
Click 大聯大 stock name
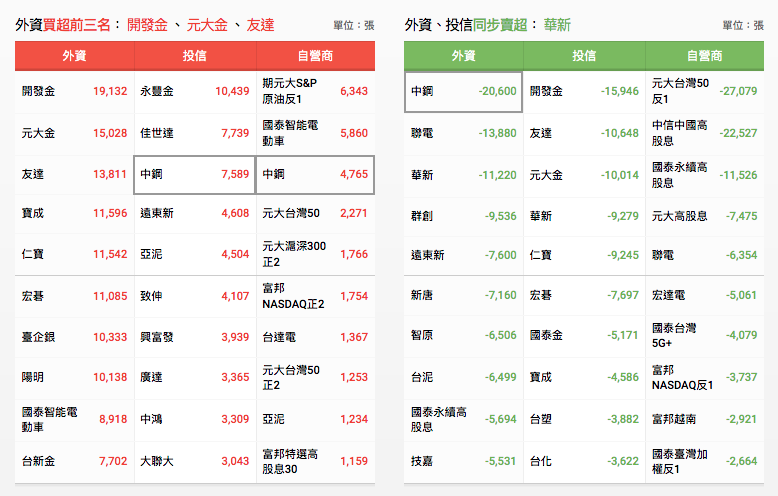point(157,461)
